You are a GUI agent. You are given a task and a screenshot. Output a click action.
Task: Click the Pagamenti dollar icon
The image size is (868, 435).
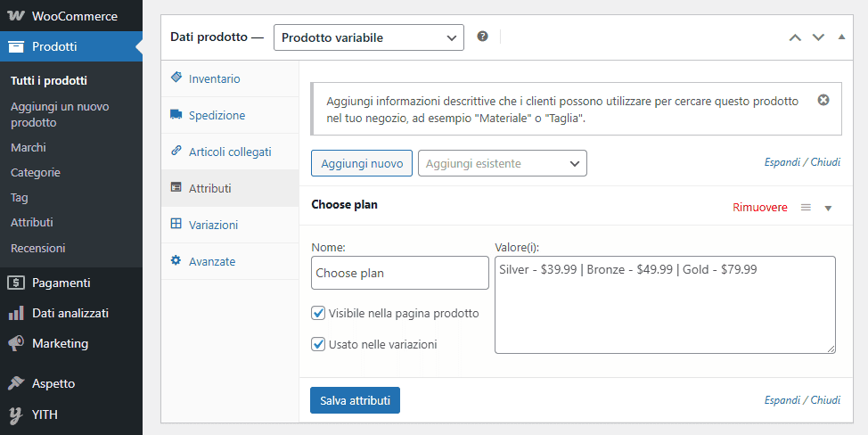[16, 283]
